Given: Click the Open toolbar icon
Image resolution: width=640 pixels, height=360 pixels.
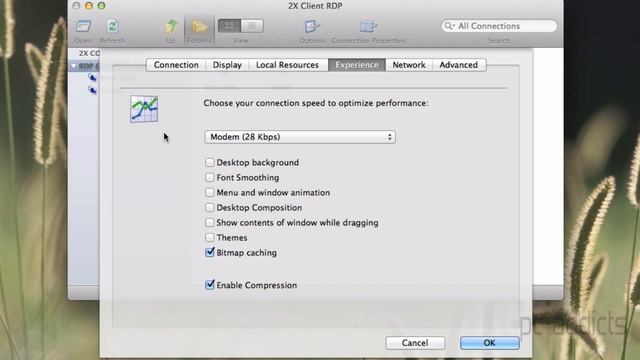Looking at the screenshot, I should click(x=83, y=27).
